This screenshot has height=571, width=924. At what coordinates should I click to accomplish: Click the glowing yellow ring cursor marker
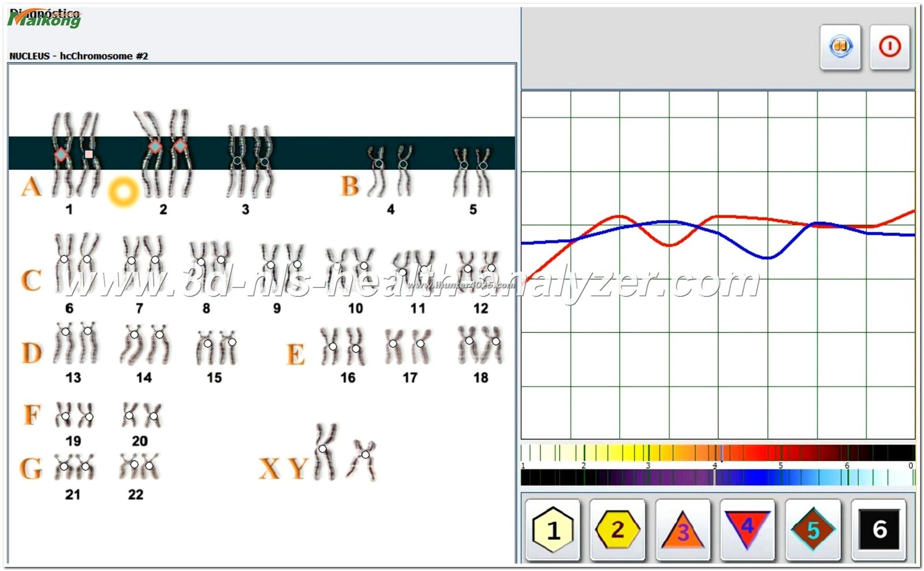(124, 191)
